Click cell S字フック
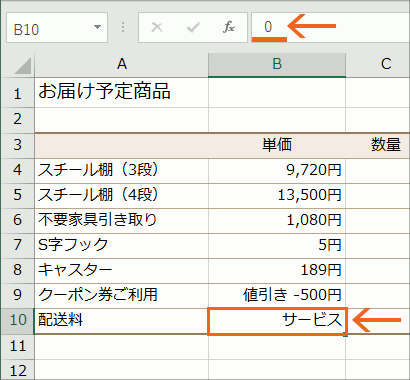410x380 pixels. tap(122, 245)
